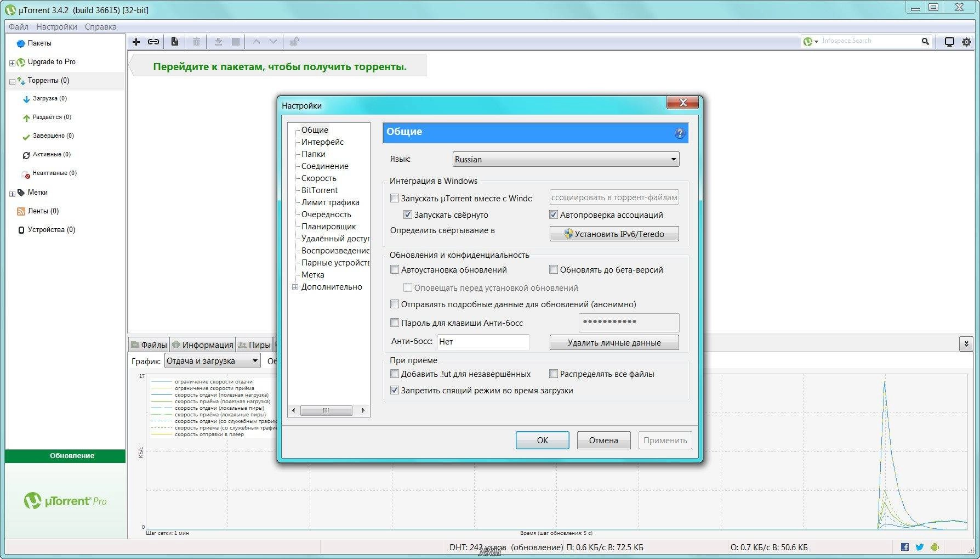Open Preferences gear icon in toolbar

pyautogui.click(x=966, y=42)
